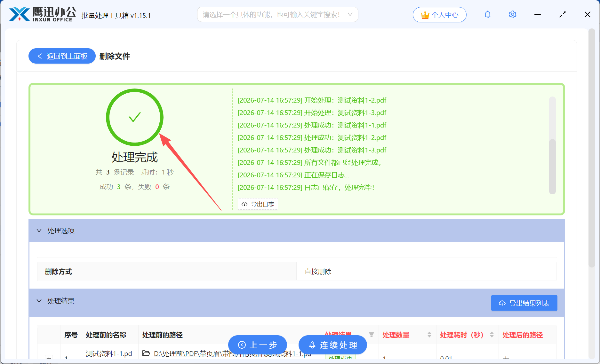Click 连续处理 button
This screenshot has width=600, height=364.
pos(332,345)
